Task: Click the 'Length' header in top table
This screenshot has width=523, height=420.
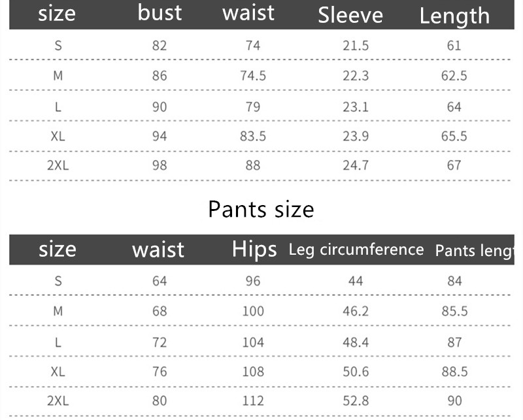Action: 454,16
